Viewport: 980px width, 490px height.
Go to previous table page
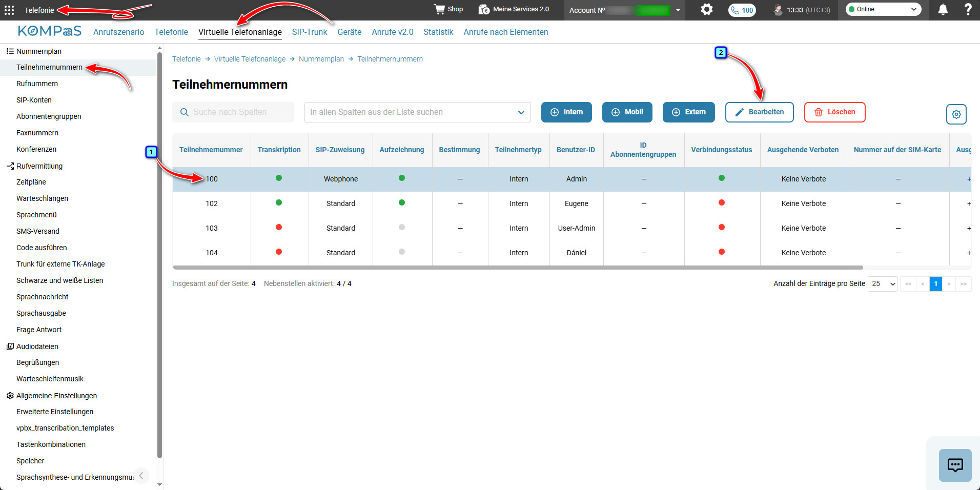[923, 284]
